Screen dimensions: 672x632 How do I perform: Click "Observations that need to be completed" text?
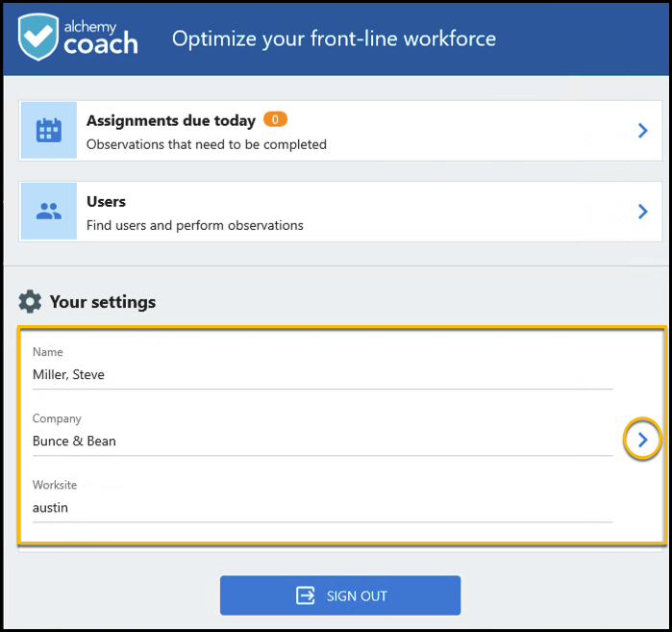207,145
